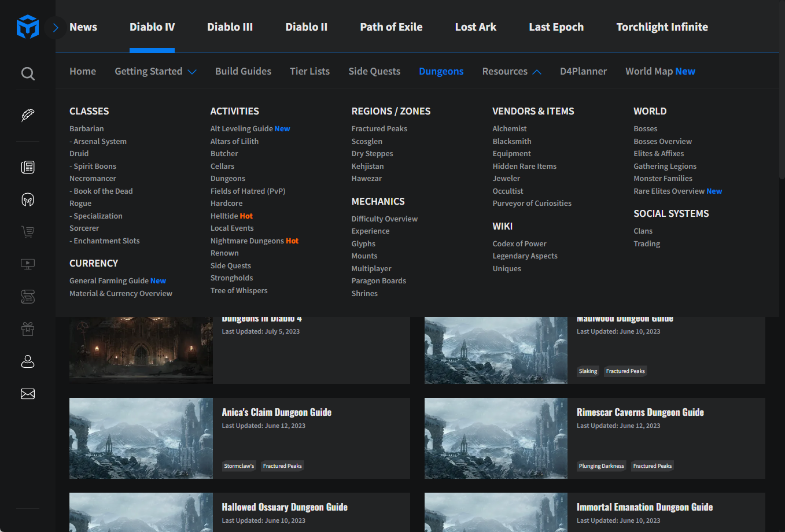Click Material & Currency Overview link

[121, 293]
